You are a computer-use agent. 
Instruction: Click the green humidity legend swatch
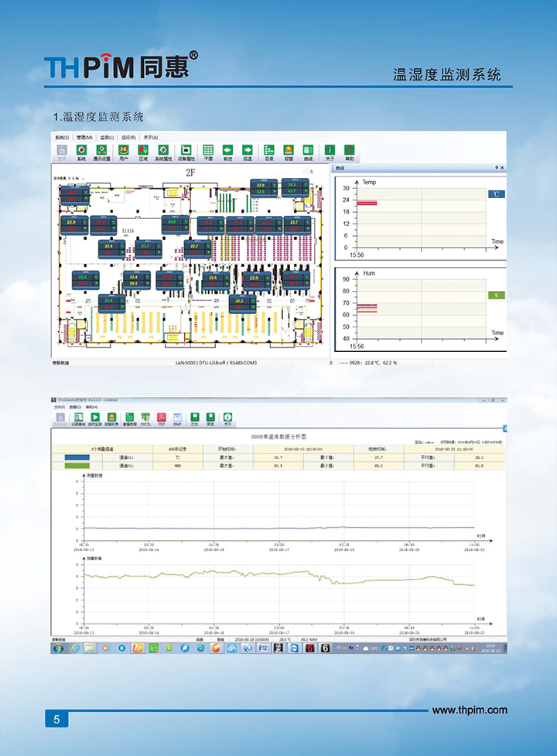click(x=496, y=295)
